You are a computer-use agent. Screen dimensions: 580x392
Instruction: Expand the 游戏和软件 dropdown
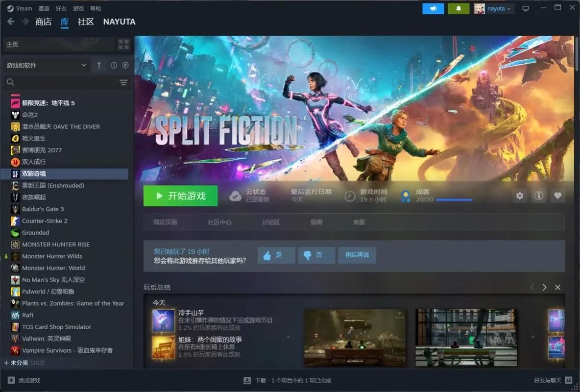[x=46, y=65]
